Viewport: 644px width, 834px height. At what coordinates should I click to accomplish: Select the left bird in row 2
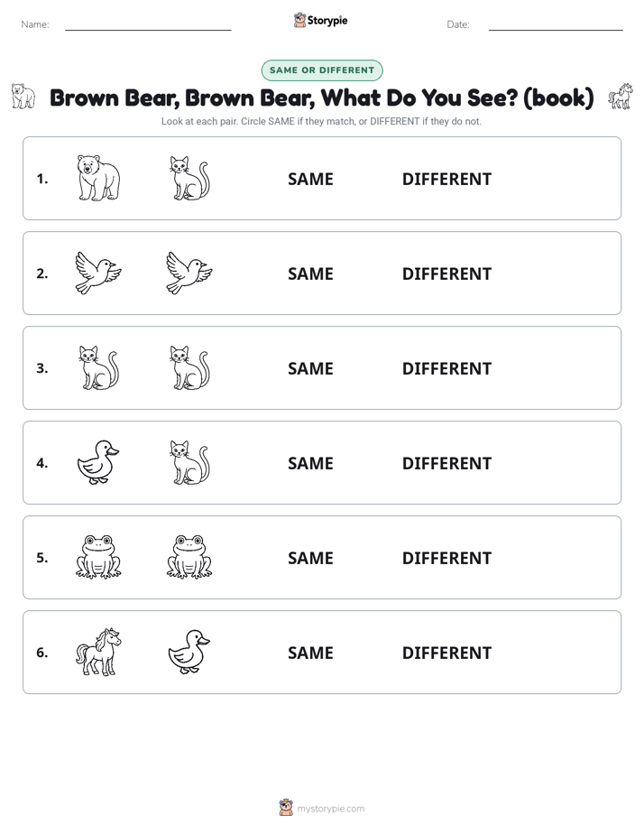point(98,273)
